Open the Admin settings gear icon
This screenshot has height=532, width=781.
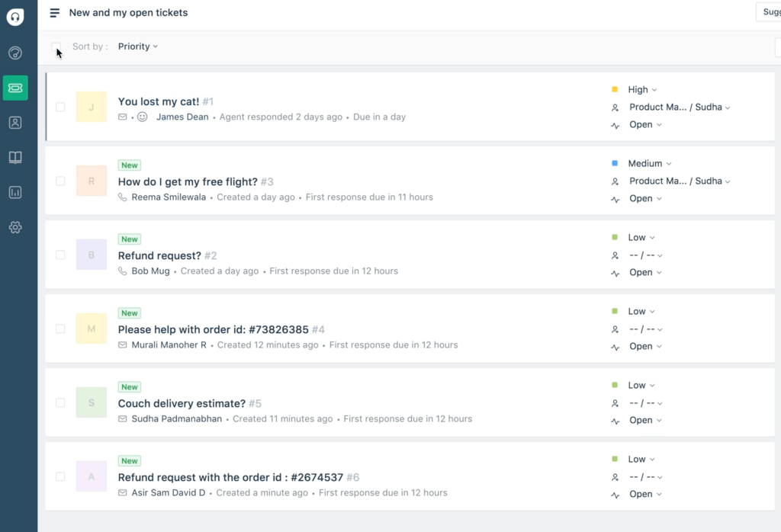point(15,227)
